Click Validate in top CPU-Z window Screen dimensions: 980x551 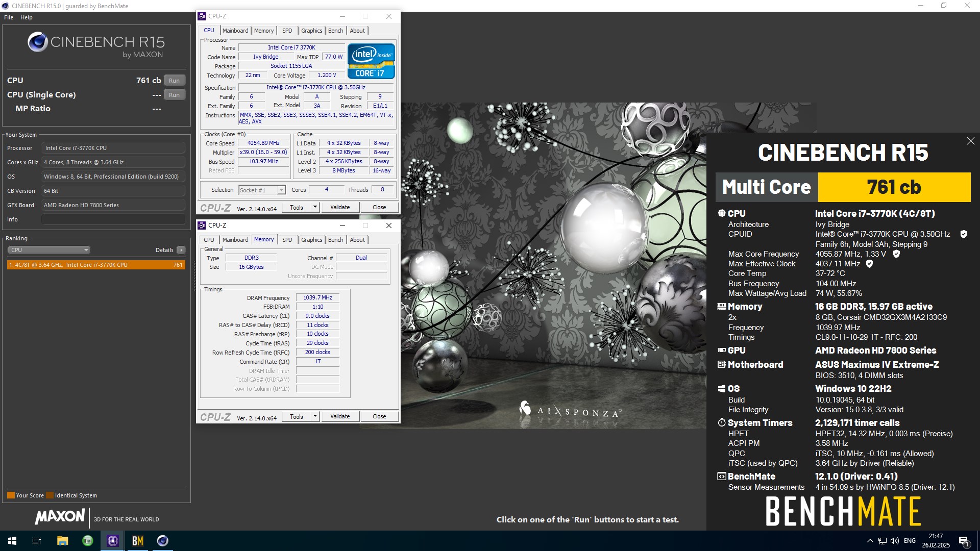(340, 208)
